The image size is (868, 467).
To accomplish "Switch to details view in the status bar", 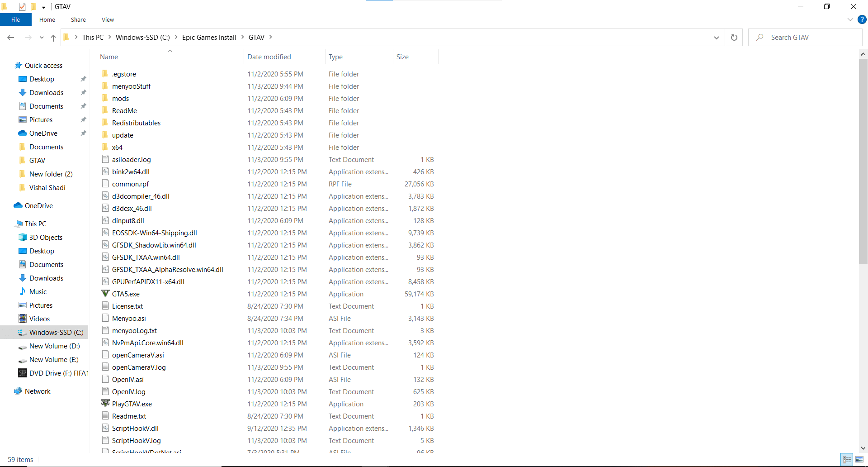I will point(847,460).
